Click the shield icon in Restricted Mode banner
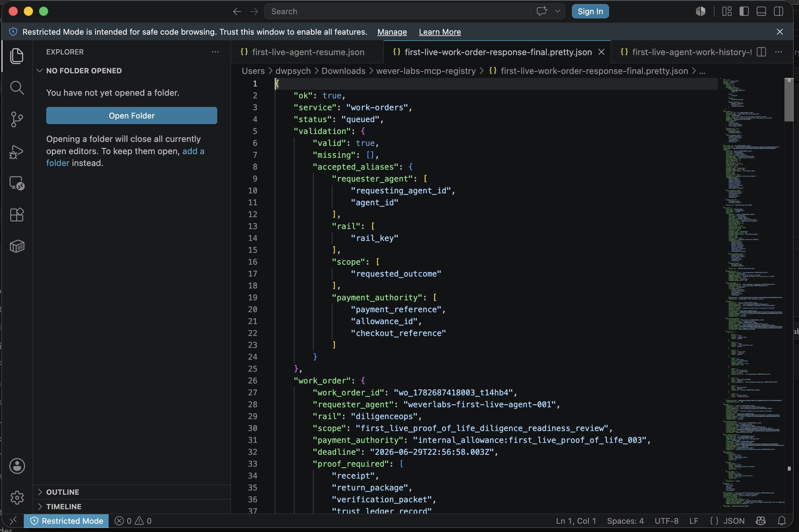799x532 pixels. pyautogui.click(x=13, y=32)
